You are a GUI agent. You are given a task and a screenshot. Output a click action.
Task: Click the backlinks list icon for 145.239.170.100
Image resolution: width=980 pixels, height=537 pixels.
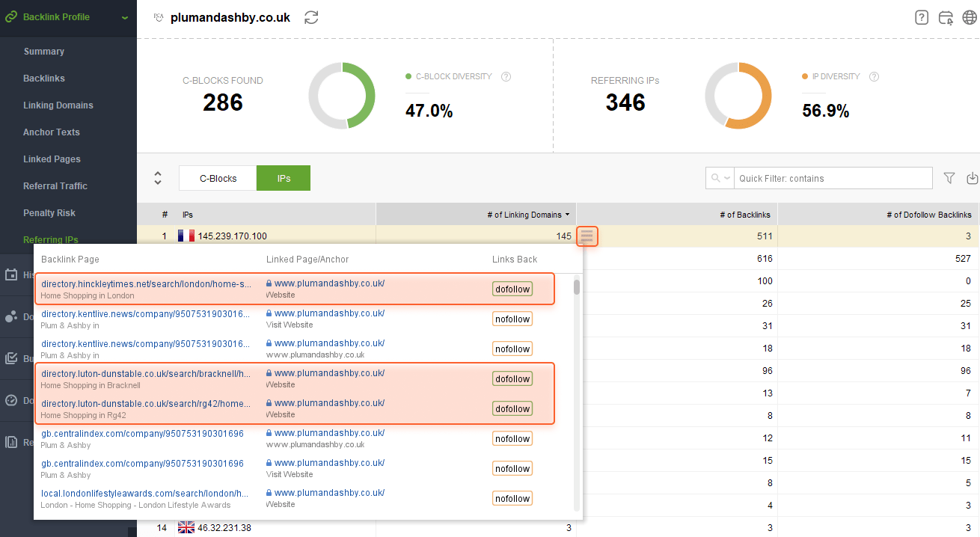[x=587, y=236]
